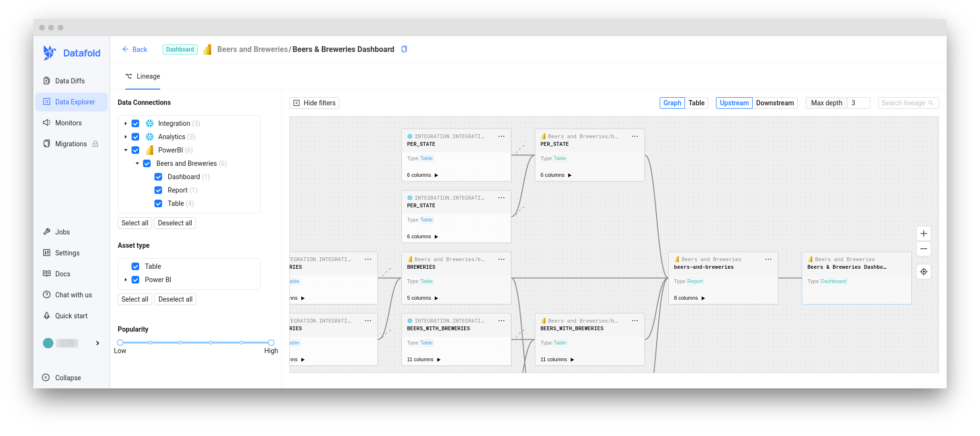Expand the Analytics connection tree

125,137
